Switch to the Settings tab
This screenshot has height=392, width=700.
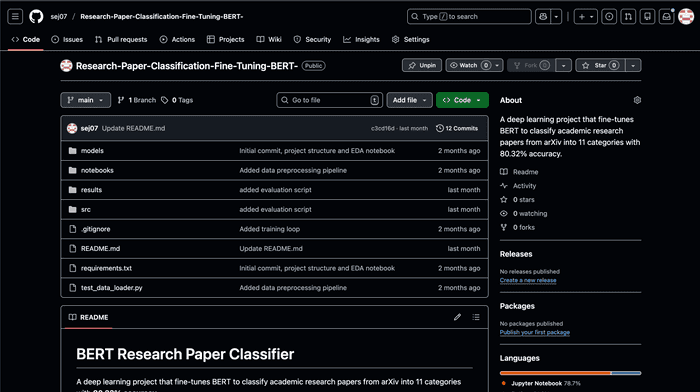click(x=410, y=39)
